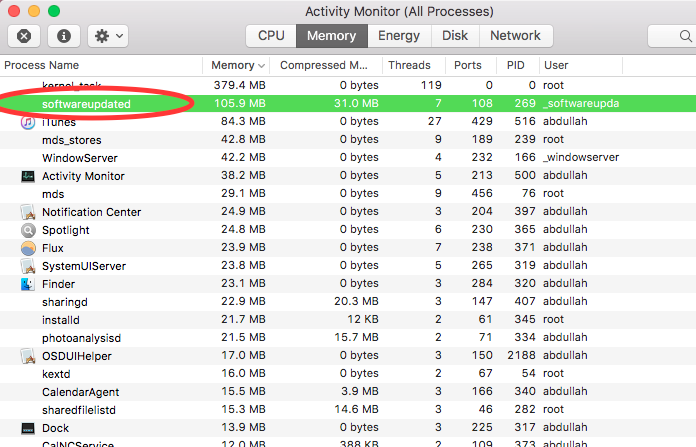Click PID 500 of Activity Monitor
This screenshot has height=447, width=696.
525,175
